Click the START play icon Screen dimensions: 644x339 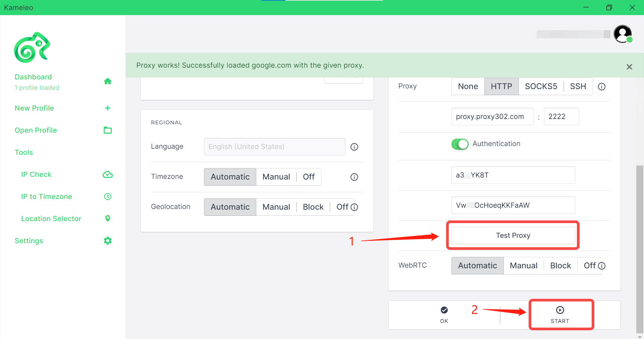560,310
